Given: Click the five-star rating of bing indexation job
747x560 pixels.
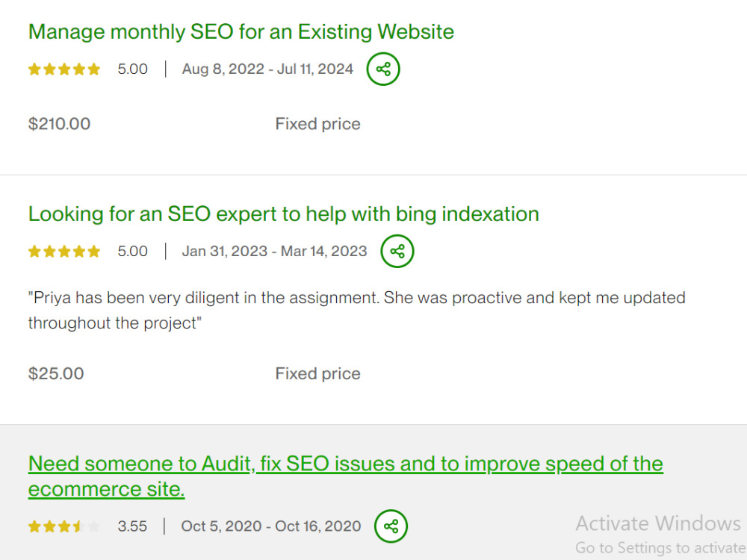Looking at the screenshot, I should point(64,252).
